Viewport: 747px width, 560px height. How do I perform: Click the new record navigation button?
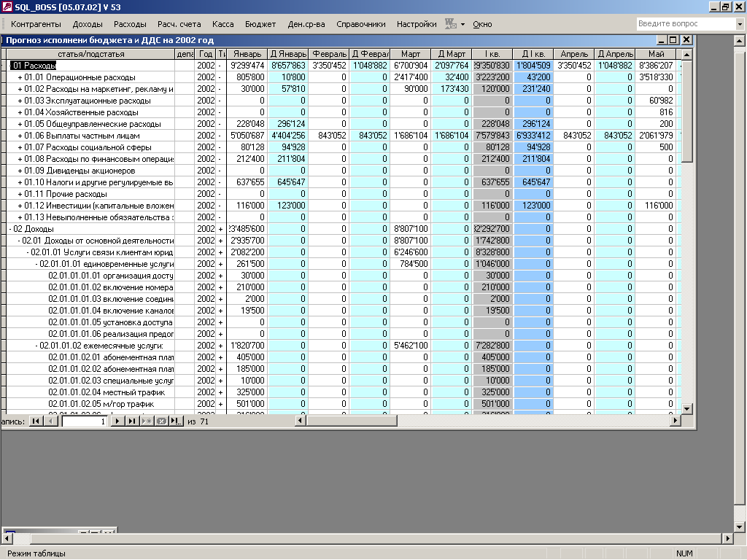click(x=147, y=421)
